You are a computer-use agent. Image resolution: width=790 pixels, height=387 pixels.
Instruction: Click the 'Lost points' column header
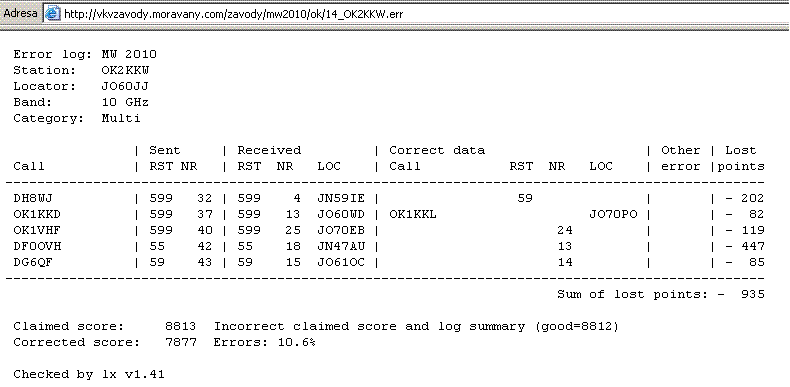(741, 158)
